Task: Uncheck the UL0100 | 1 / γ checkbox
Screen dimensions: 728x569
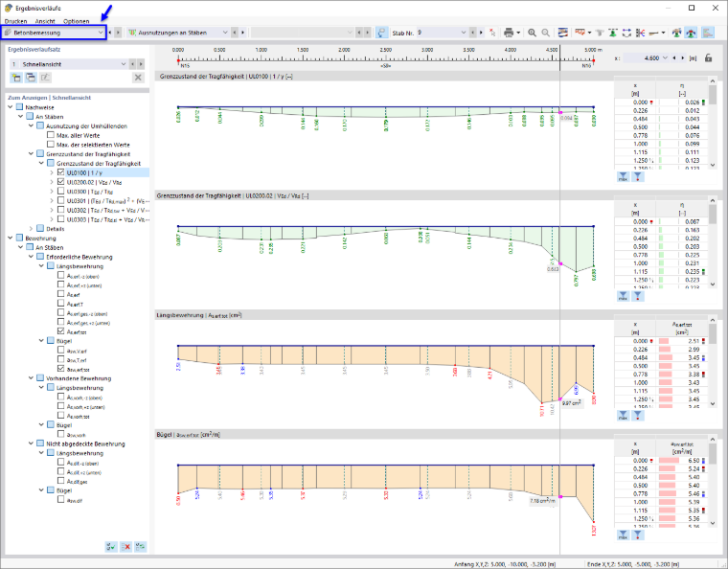Action: (x=60, y=172)
